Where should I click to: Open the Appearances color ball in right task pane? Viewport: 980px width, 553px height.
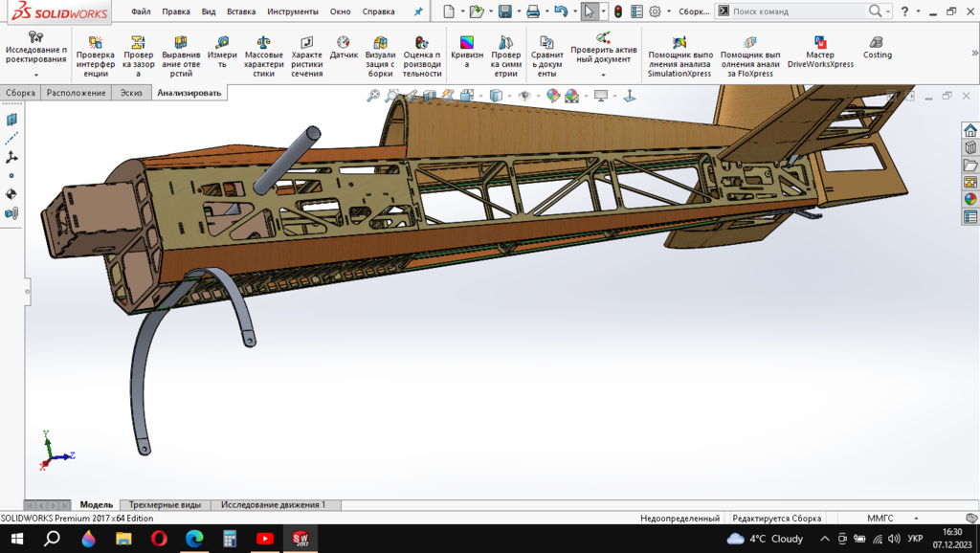click(x=970, y=199)
